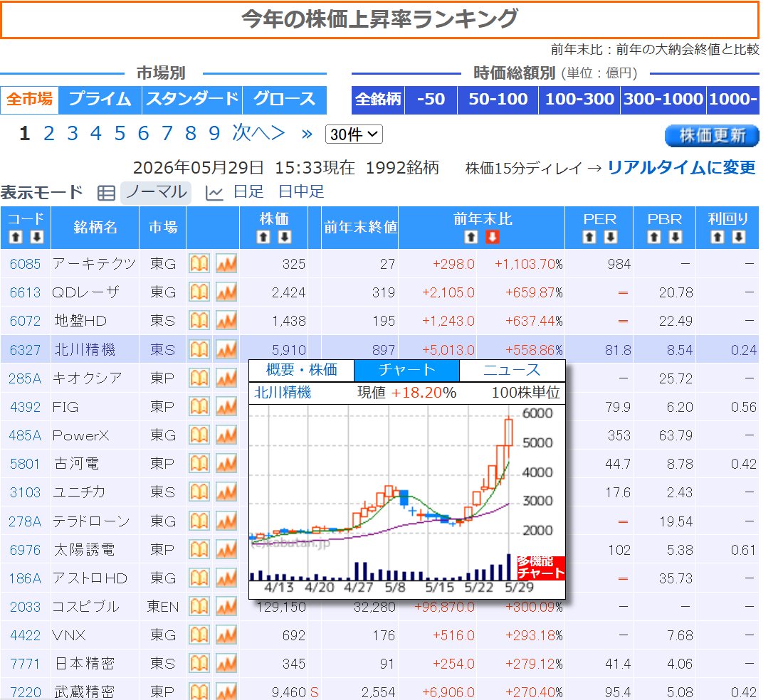The width and height of the screenshot is (783, 700).
Task: Sort ascending by 株価 column
Action: pyautogui.click(x=263, y=237)
